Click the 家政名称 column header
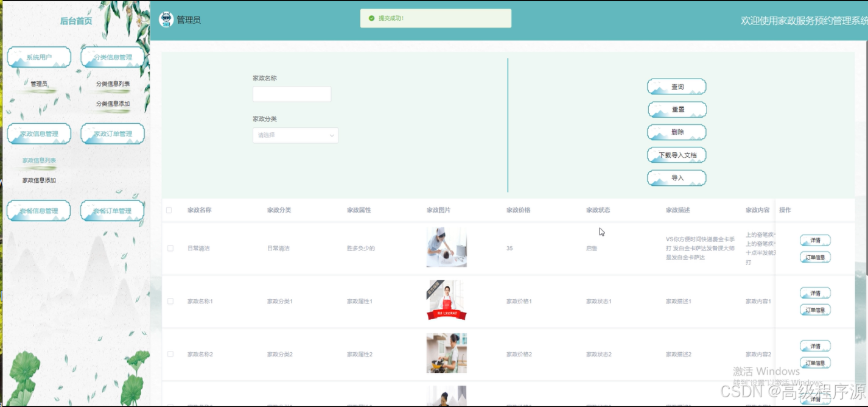Image resolution: width=868 pixels, height=407 pixels. pos(199,210)
